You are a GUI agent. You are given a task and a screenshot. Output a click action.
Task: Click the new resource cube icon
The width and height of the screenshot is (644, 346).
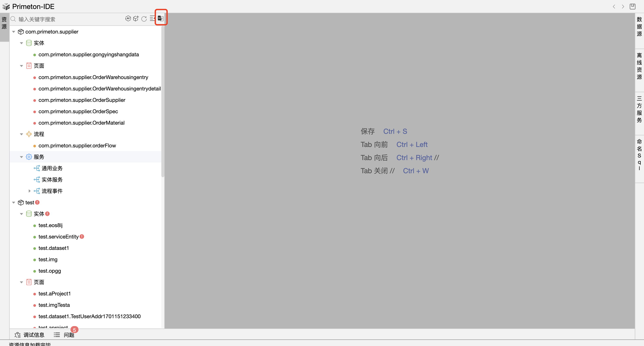[x=136, y=18]
